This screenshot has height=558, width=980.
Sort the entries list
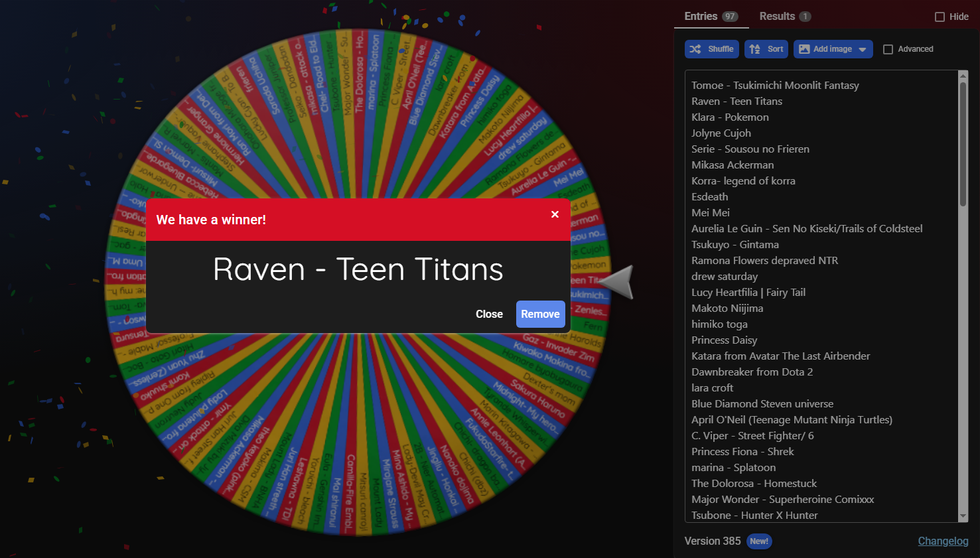click(x=766, y=49)
